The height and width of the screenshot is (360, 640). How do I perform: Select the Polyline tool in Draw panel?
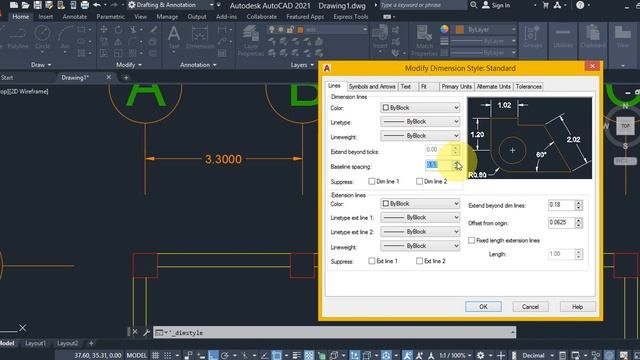click(x=17, y=37)
